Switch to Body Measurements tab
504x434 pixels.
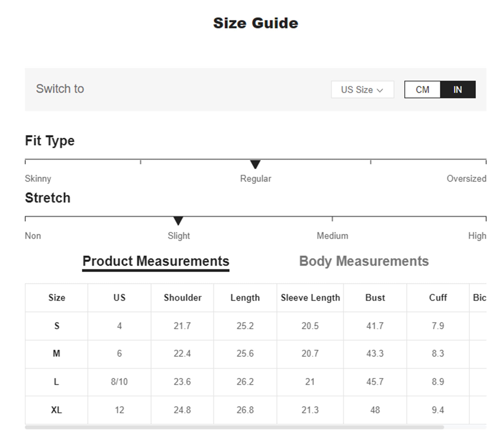pyautogui.click(x=364, y=261)
